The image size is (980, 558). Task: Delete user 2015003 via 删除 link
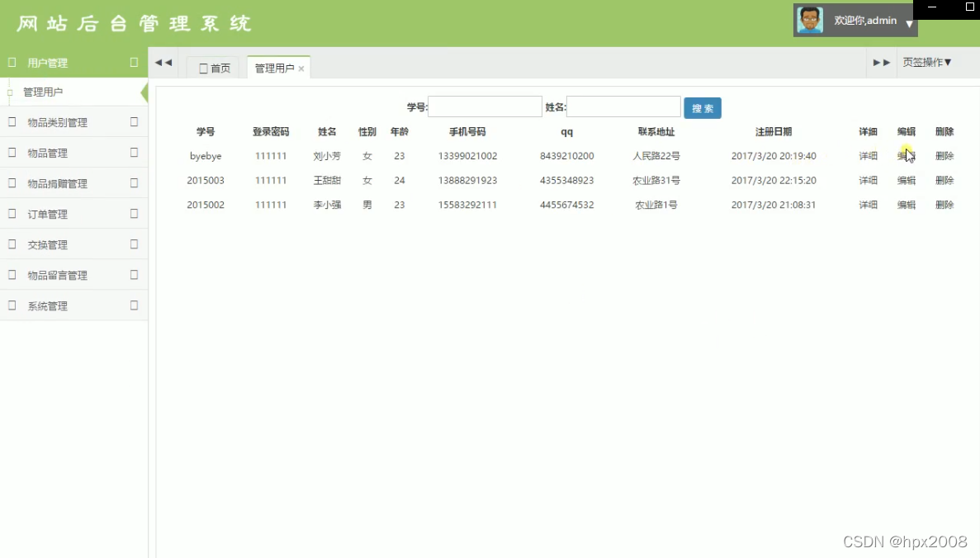(944, 181)
